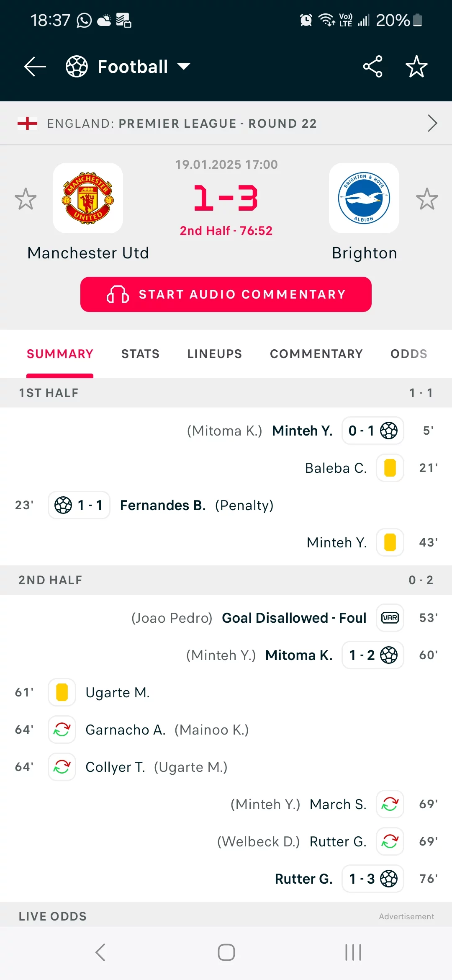Open Mitoma K. player link at 60'
452x980 pixels.
pyautogui.click(x=299, y=655)
